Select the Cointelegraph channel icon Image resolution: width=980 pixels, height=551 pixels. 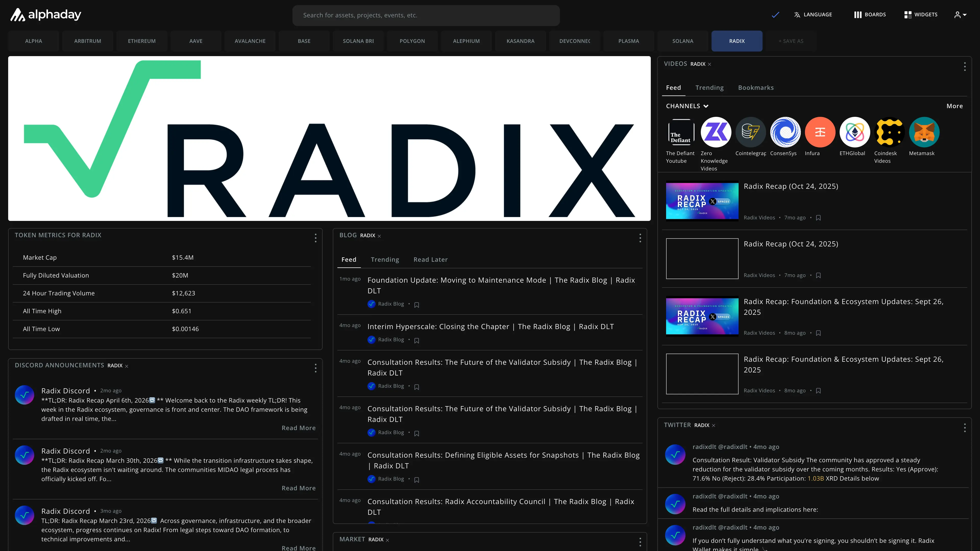coord(751,132)
